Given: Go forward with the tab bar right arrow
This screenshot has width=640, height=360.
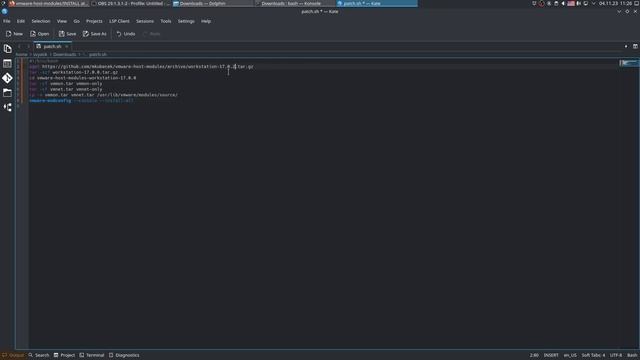Looking at the screenshot, I should pyautogui.click(x=28, y=47).
